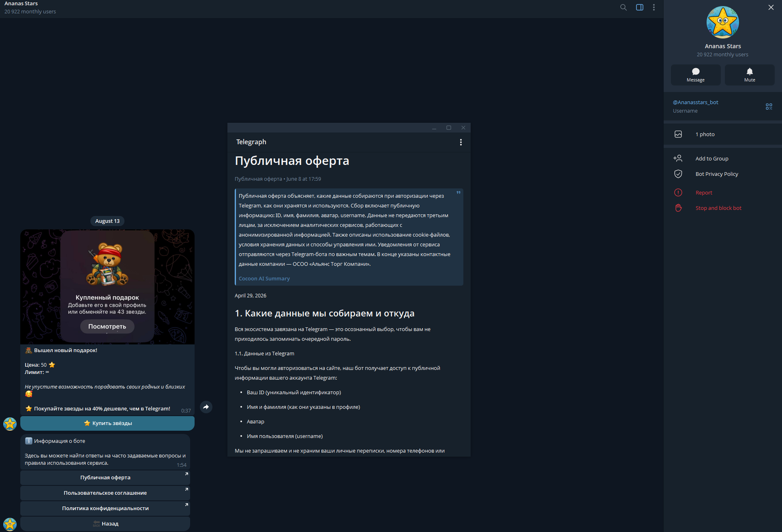The image size is (782, 532).
Task: Click the 'Аватар' list item
Action: [255, 421]
